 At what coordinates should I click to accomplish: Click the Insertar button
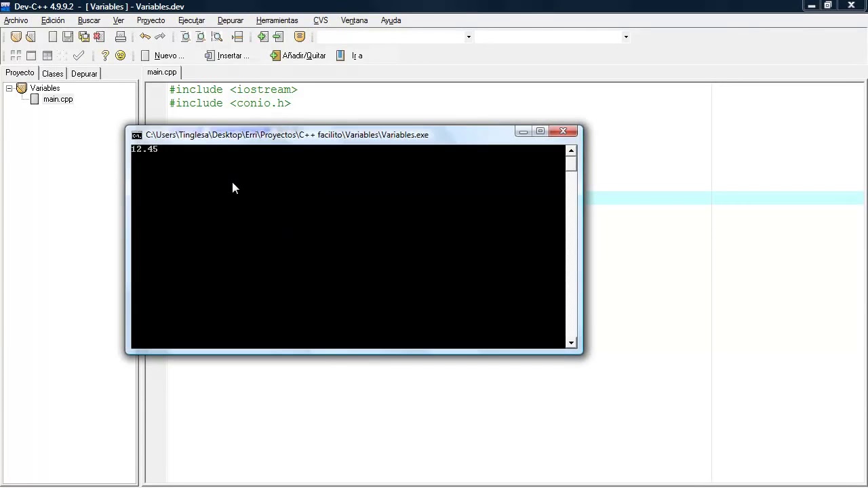[227, 56]
